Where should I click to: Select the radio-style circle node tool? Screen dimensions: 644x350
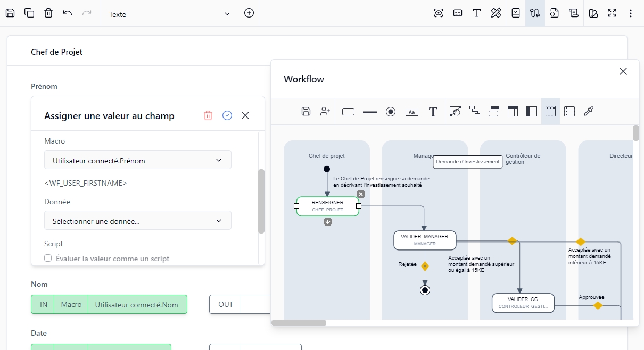[x=391, y=112]
